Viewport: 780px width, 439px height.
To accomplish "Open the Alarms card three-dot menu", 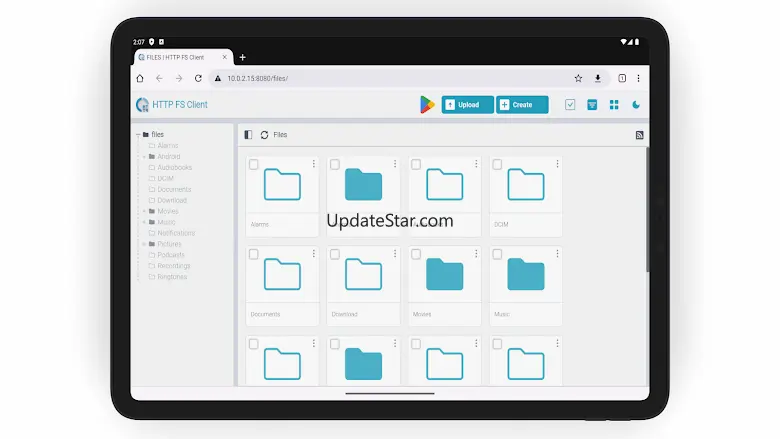I will [x=313, y=164].
